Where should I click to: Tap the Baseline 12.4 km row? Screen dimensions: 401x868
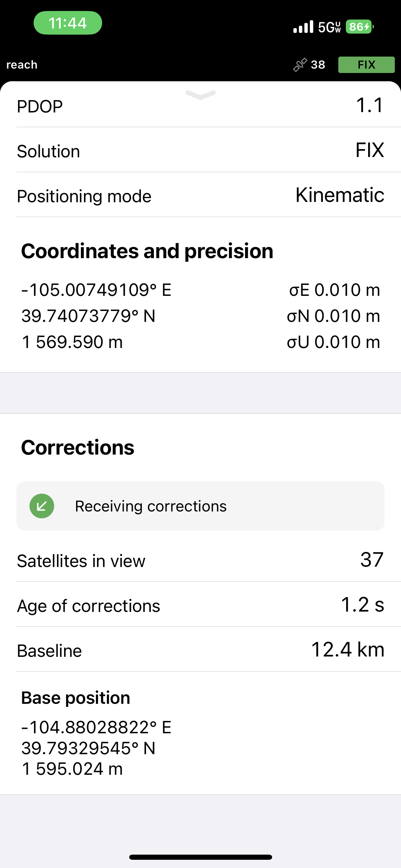200,650
